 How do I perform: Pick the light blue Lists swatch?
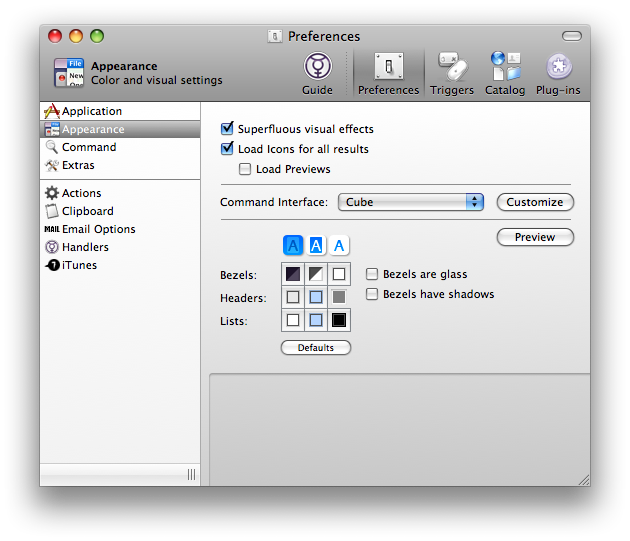point(316,320)
